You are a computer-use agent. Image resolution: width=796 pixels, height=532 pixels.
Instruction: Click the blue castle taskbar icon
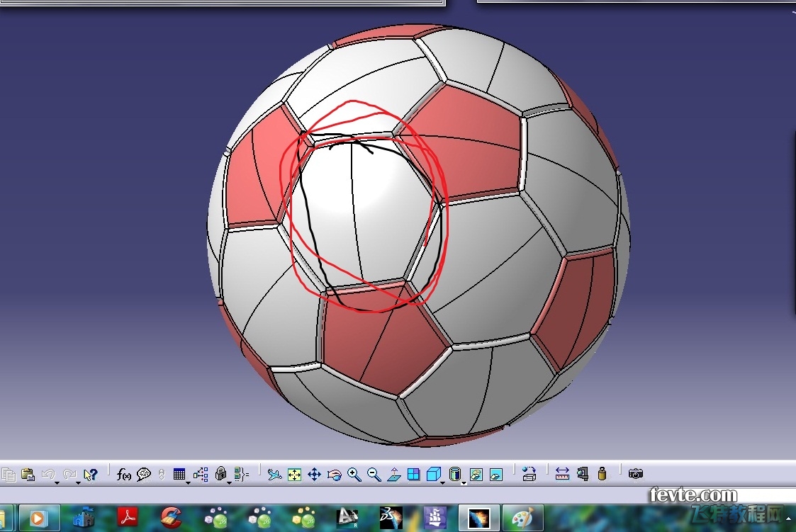[84, 517]
